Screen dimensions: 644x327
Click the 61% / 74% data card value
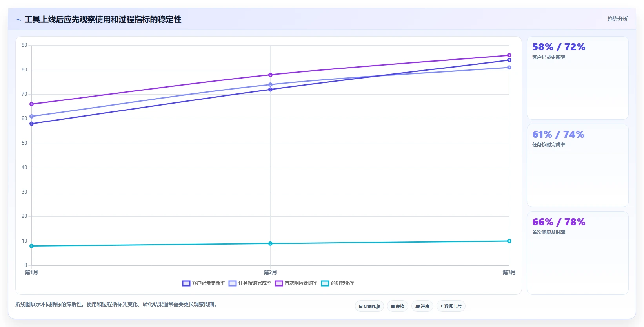[558, 135]
